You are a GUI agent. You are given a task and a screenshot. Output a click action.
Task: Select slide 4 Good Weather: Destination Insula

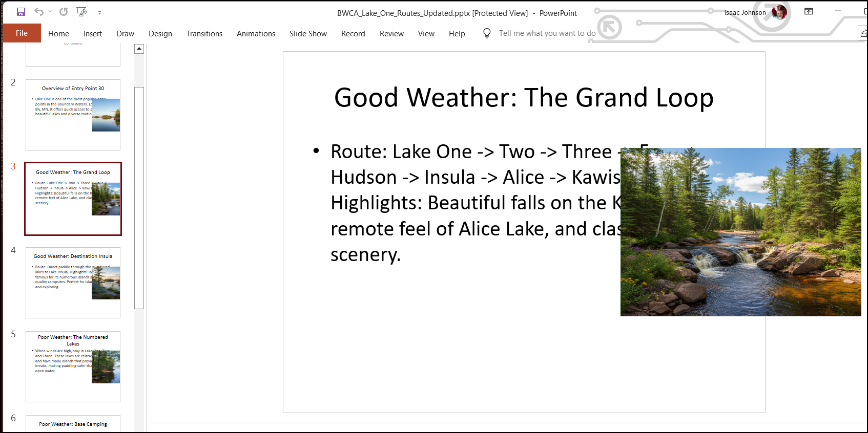pyautogui.click(x=73, y=283)
